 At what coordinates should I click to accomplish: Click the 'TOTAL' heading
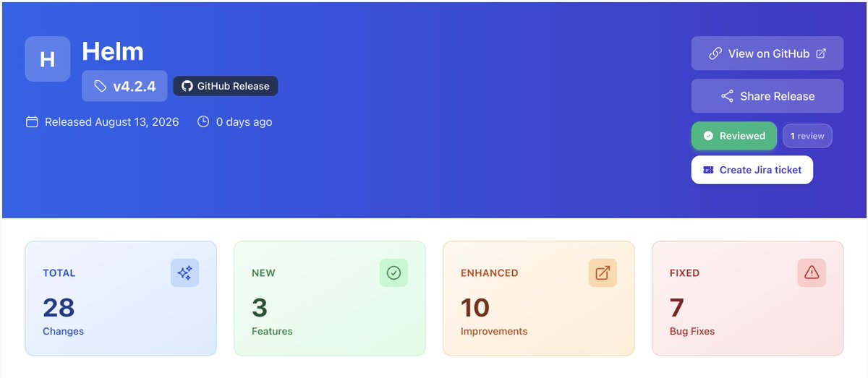click(59, 273)
